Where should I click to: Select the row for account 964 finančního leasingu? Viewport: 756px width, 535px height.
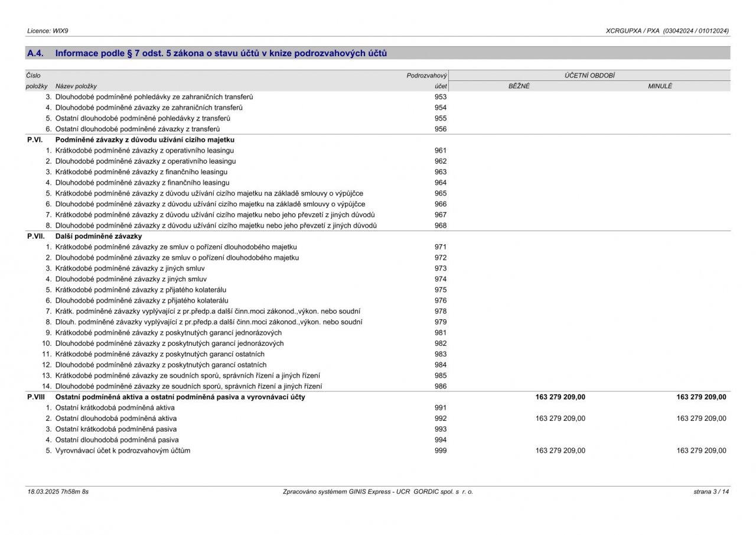378,183
